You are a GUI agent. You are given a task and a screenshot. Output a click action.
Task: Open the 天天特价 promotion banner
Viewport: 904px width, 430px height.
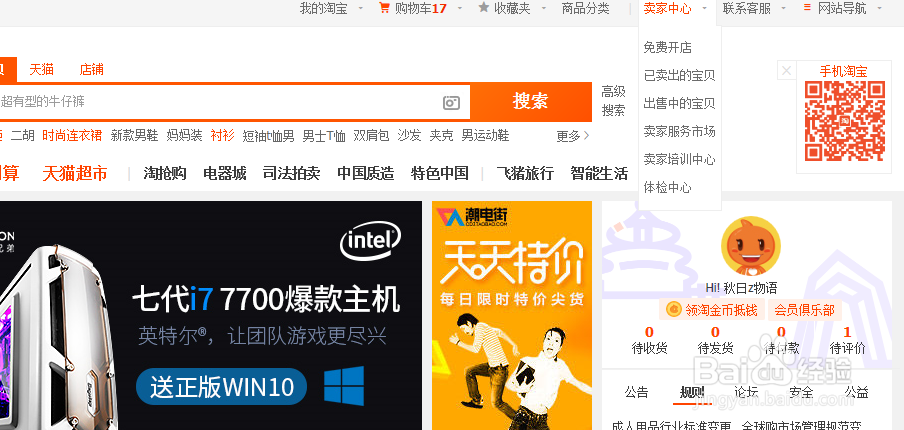pyautogui.click(x=512, y=315)
